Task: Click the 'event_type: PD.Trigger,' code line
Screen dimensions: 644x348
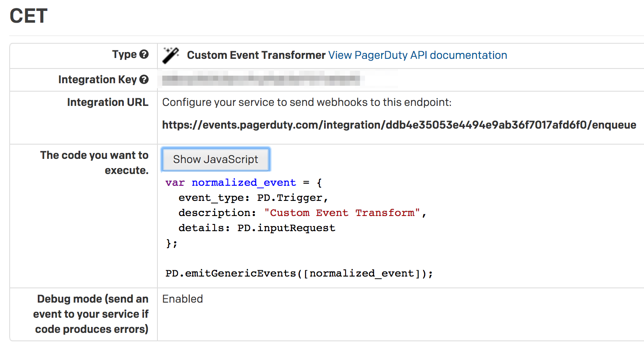Action: point(253,198)
